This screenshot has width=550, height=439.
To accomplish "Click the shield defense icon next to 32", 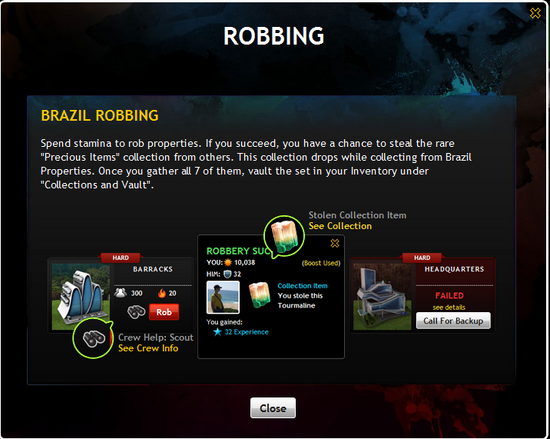I will coord(227,274).
